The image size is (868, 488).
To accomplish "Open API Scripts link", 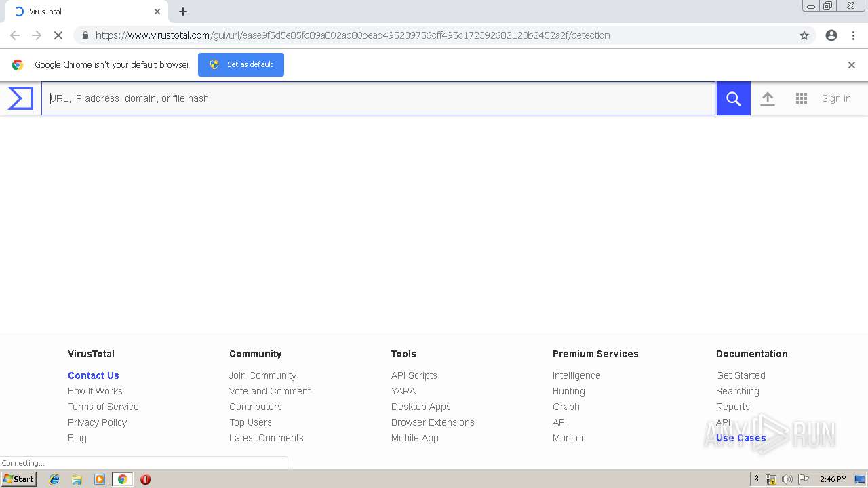I will [414, 375].
